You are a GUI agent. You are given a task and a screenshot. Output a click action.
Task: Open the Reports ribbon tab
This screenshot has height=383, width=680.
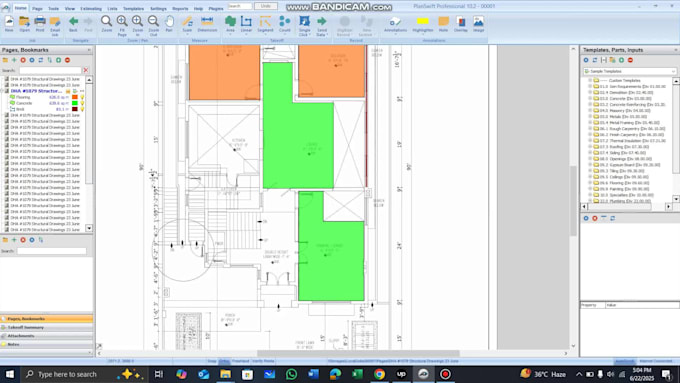[x=180, y=9]
